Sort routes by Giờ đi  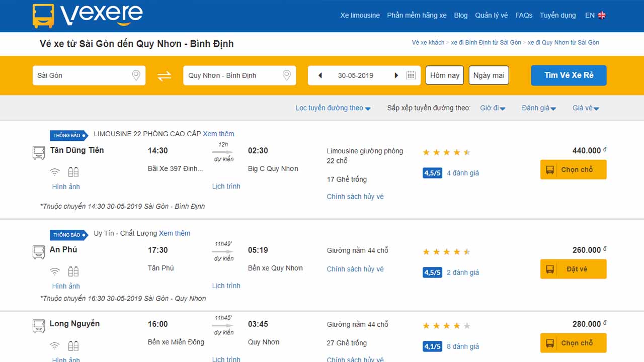[x=493, y=108]
